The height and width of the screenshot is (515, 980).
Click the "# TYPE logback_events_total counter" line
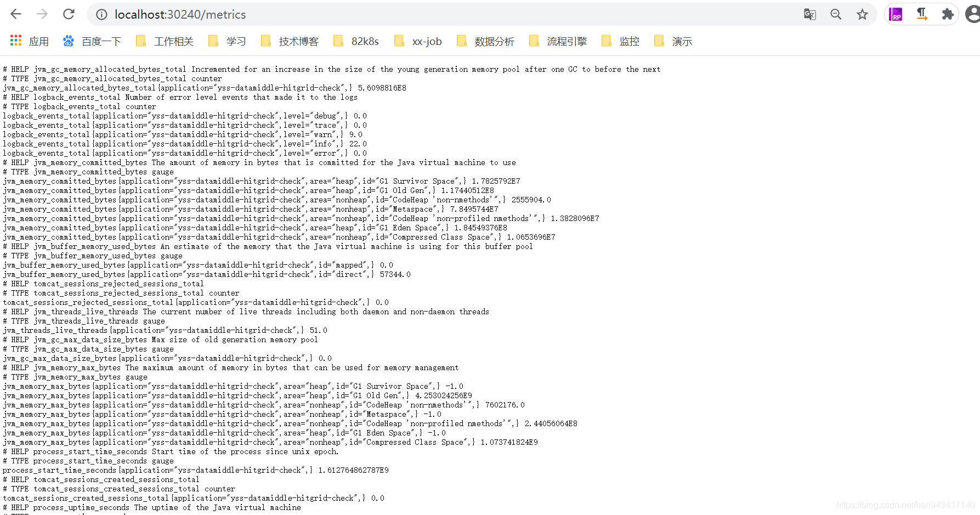tap(80, 106)
